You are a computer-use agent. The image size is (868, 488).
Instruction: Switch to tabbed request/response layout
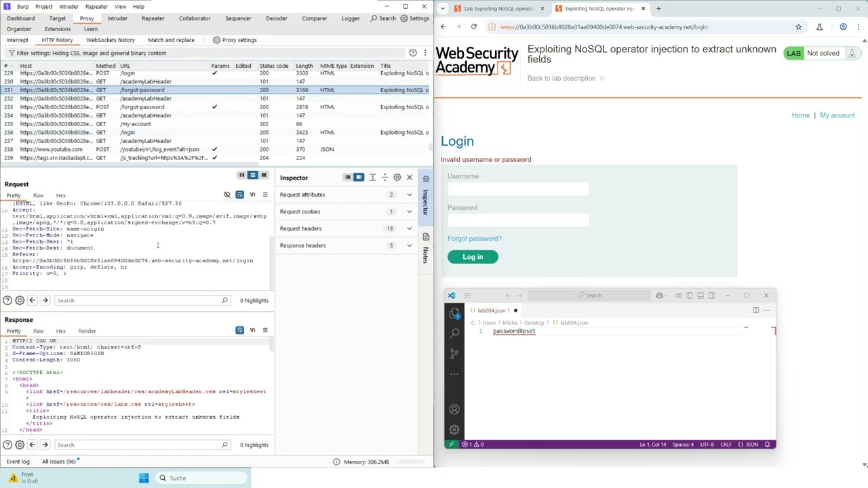pos(263,176)
